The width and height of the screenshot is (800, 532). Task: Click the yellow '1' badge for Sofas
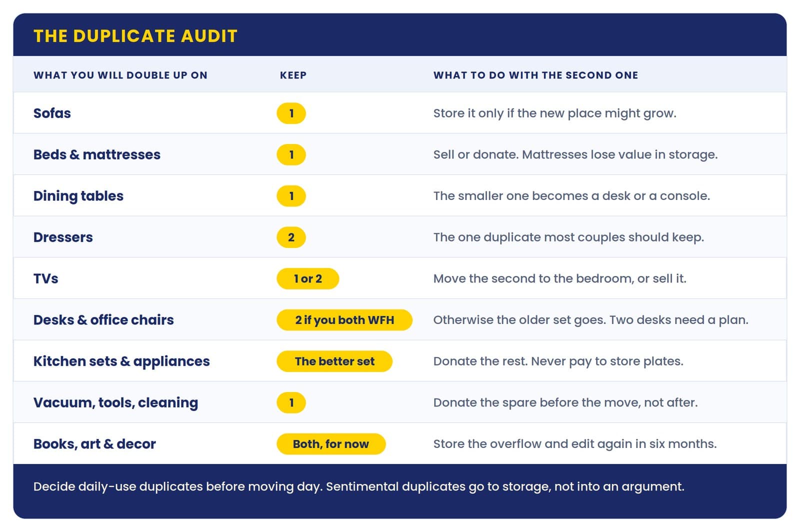pos(291,113)
